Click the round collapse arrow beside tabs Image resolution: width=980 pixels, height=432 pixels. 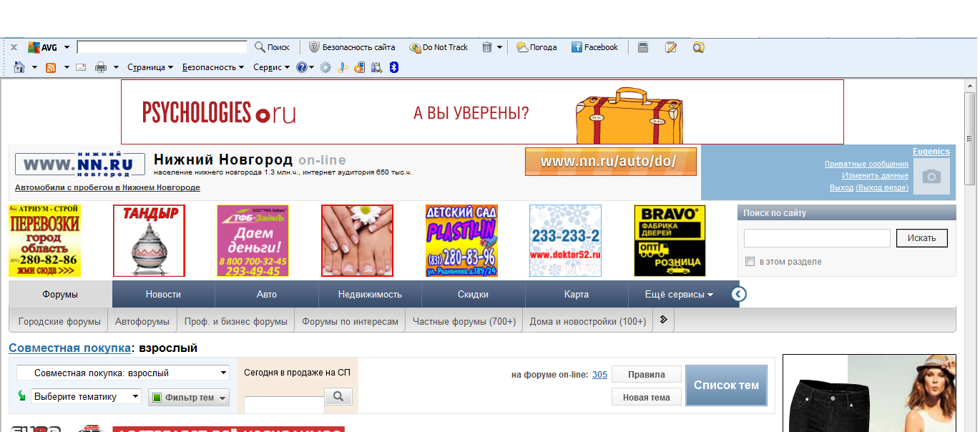739,294
